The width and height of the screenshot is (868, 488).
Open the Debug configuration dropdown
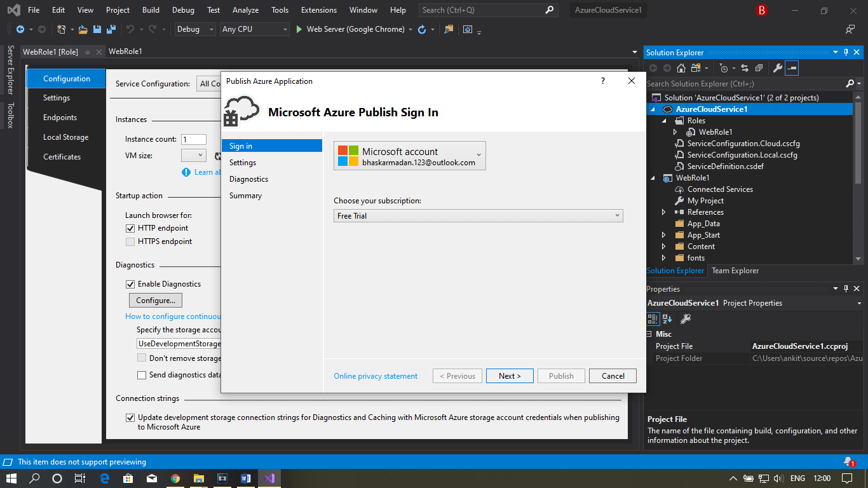click(194, 29)
